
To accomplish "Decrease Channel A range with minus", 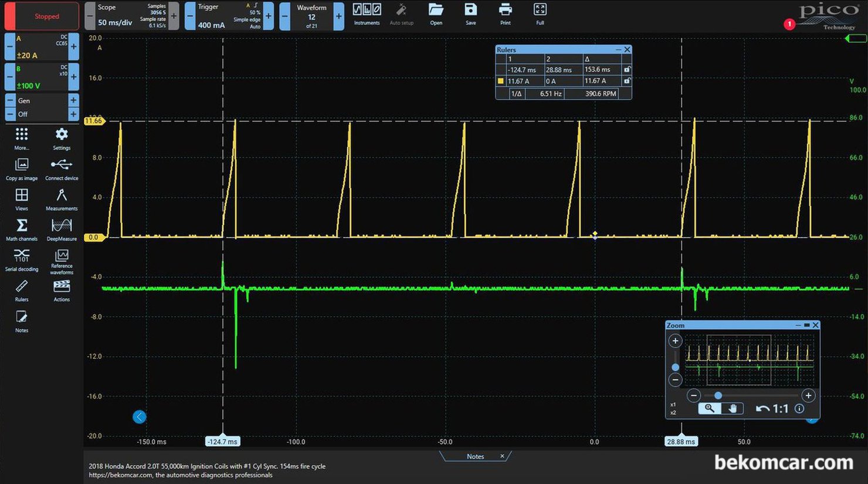I will pos(9,47).
